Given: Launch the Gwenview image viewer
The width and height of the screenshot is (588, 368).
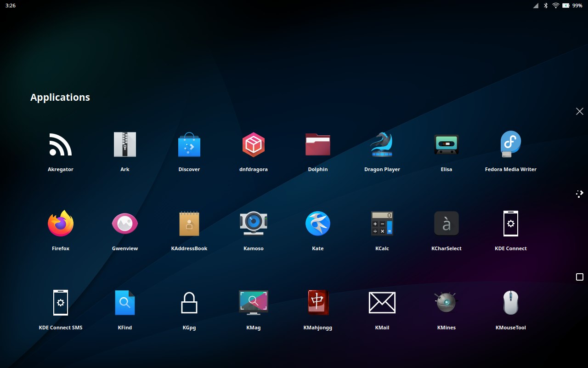Looking at the screenshot, I should [x=125, y=224].
